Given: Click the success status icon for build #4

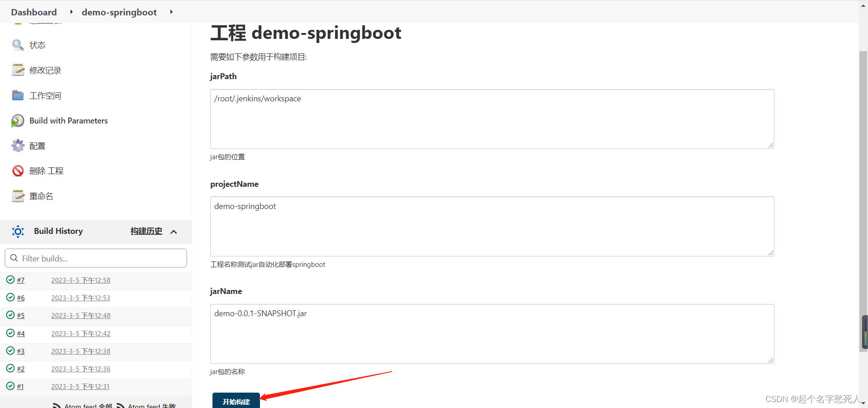Looking at the screenshot, I should coord(10,333).
